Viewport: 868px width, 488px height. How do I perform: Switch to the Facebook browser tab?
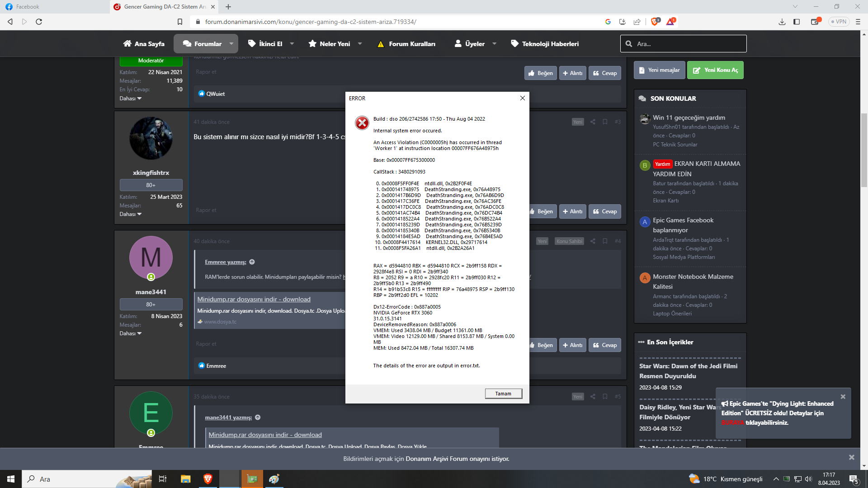pos(27,7)
